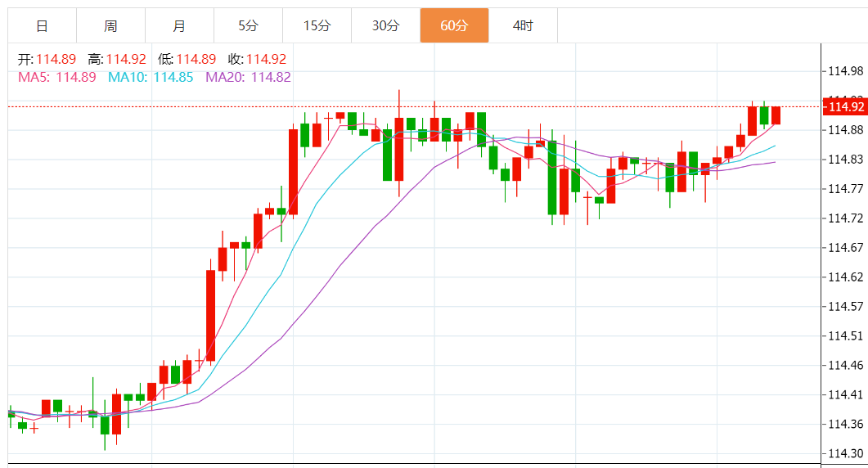Image resolution: width=868 pixels, height=468 pixels.
Task: Click the MA5: 114.89 indicator label
Action: (x=57, y=77)
